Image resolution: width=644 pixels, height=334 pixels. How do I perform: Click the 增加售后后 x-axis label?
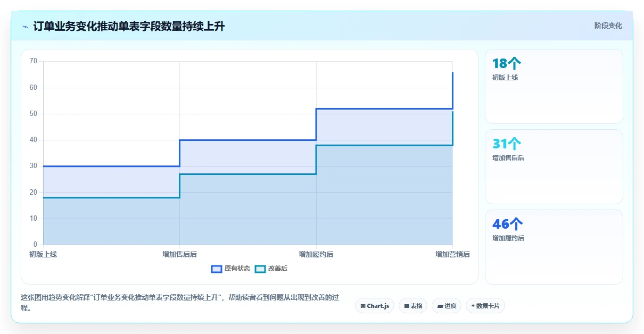pos(179,254)
